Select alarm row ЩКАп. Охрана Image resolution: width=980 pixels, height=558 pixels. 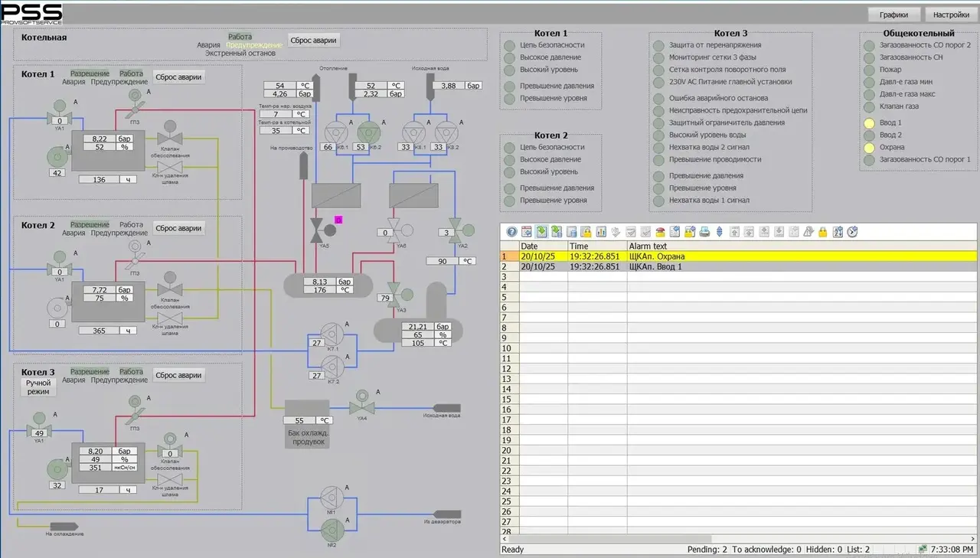click(x=739, y=256)
